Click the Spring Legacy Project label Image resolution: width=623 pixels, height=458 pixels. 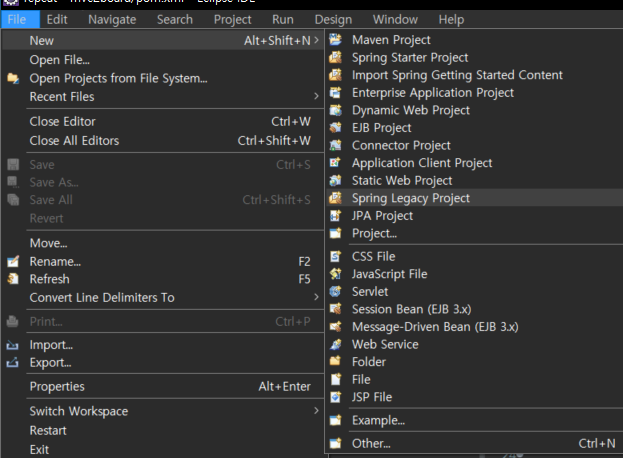click(411, 198)
